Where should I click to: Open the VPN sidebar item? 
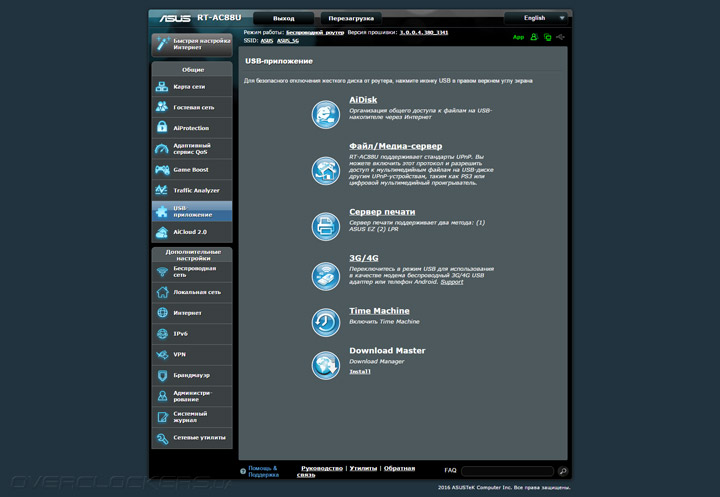point(192,354)
